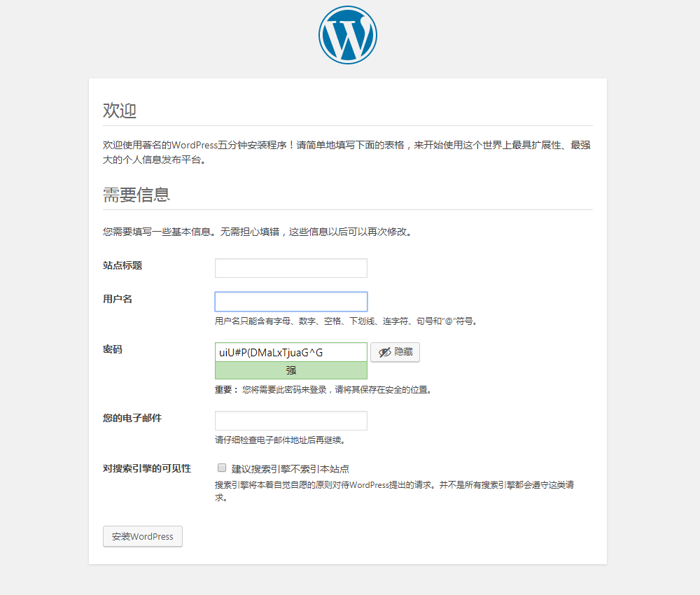Click the 安装WordPress install button

click(x=143, y=536)
